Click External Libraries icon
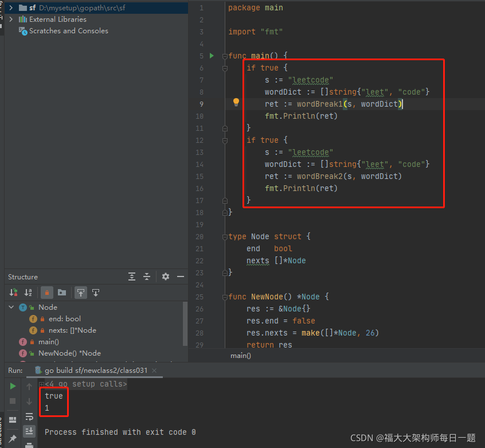The height and width of the screenshot is (448, 485). 22,19
